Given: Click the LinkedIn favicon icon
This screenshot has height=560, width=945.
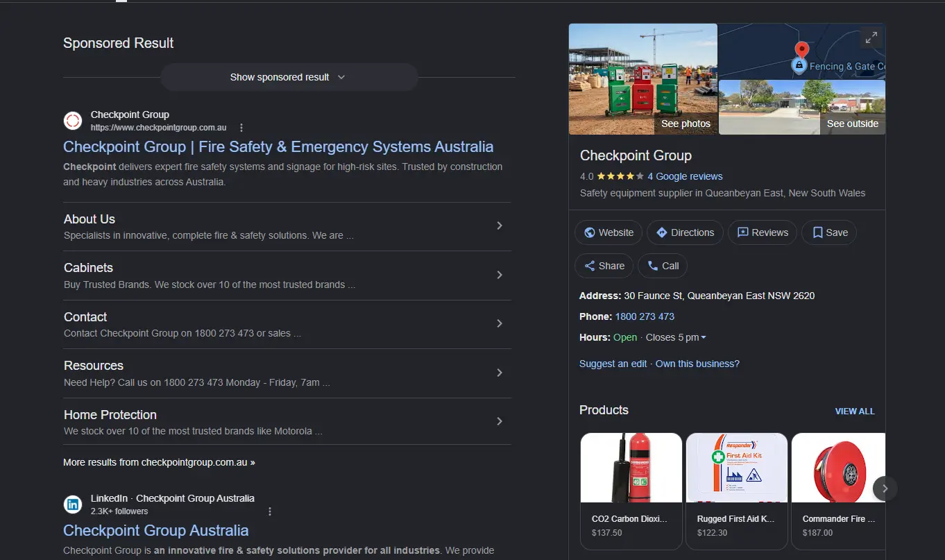Looking at the screenshot, I should [x=73, y=504].
